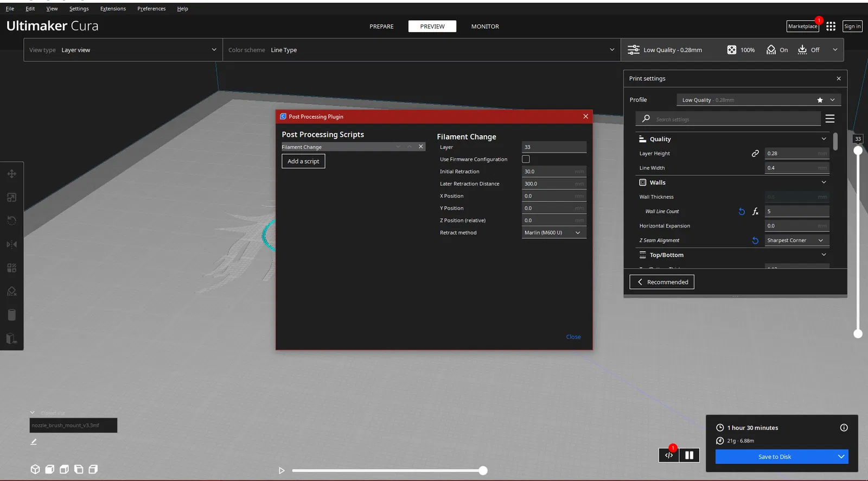Click the link icon next to Layer Height
This screenshot has height=481, width=868.
coord(755,154)
